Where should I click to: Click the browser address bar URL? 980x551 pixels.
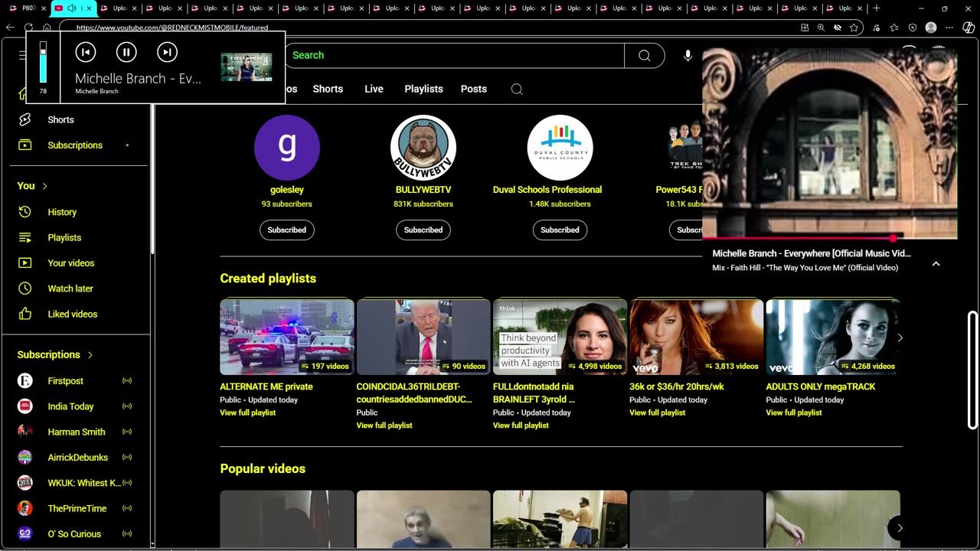171,28
